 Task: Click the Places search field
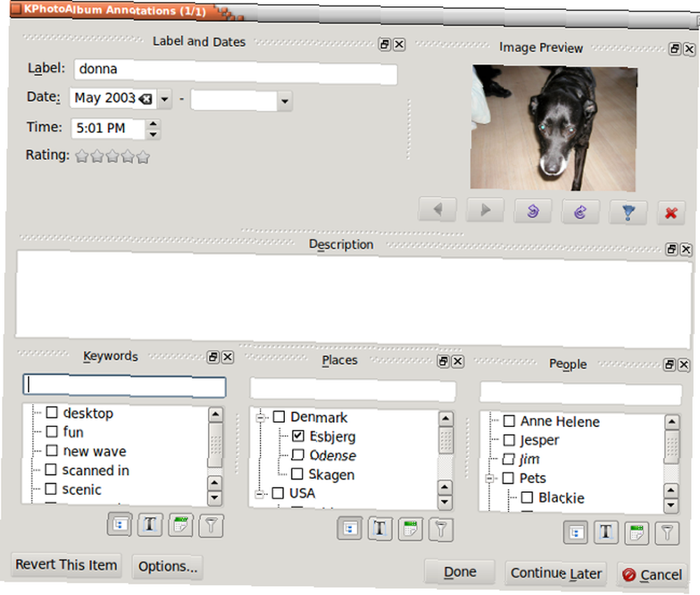(x=353, y=390)
